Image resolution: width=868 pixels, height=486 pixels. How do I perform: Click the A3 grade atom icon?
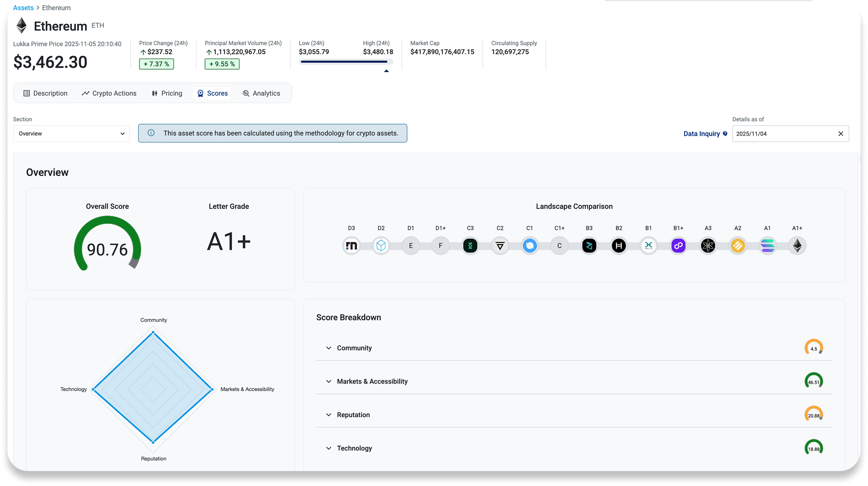[708, 246]
